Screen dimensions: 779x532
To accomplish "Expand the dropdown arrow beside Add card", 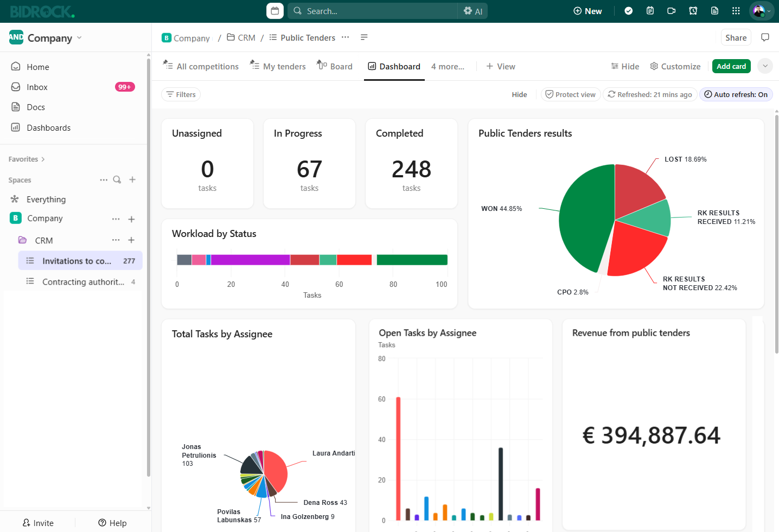I will tap(765, 66).
